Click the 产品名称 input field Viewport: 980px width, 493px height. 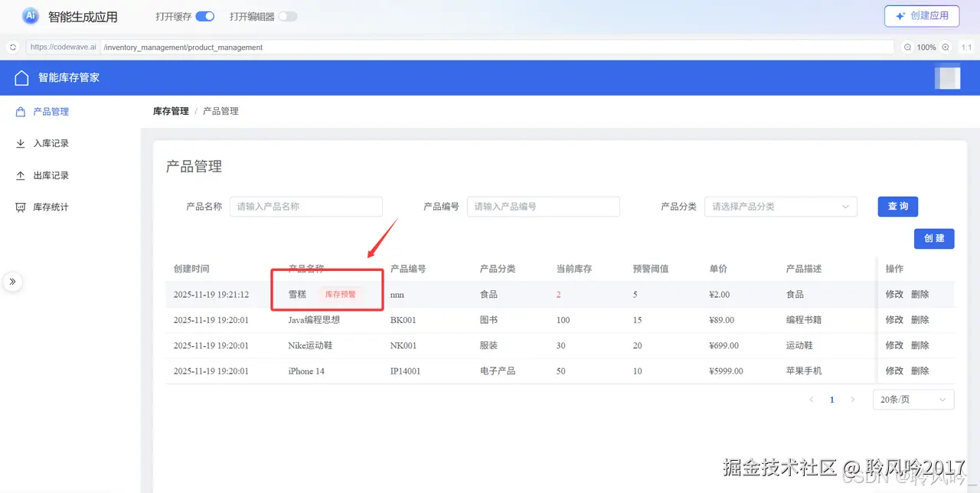(x=305, y=206)
